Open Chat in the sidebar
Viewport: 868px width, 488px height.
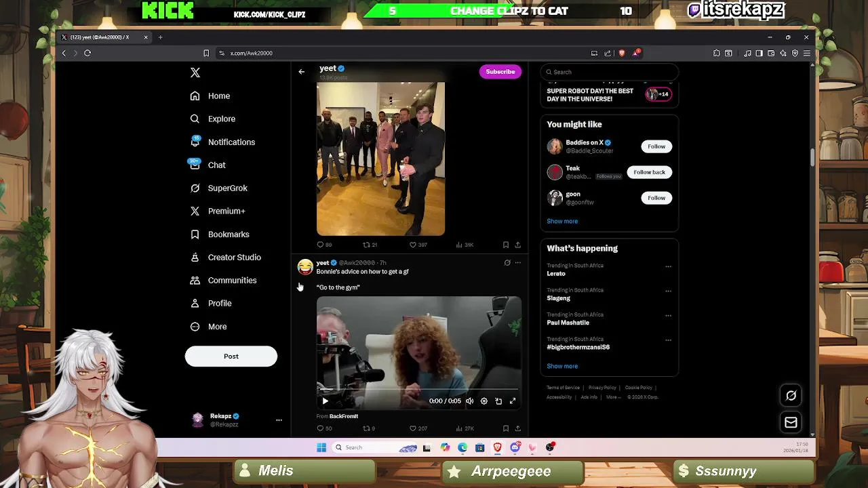coord(208,165)
